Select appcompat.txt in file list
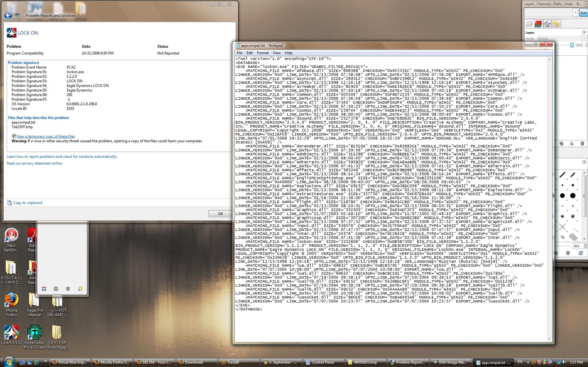This screenshot has width=588, height=367. (x=23, y=122)
